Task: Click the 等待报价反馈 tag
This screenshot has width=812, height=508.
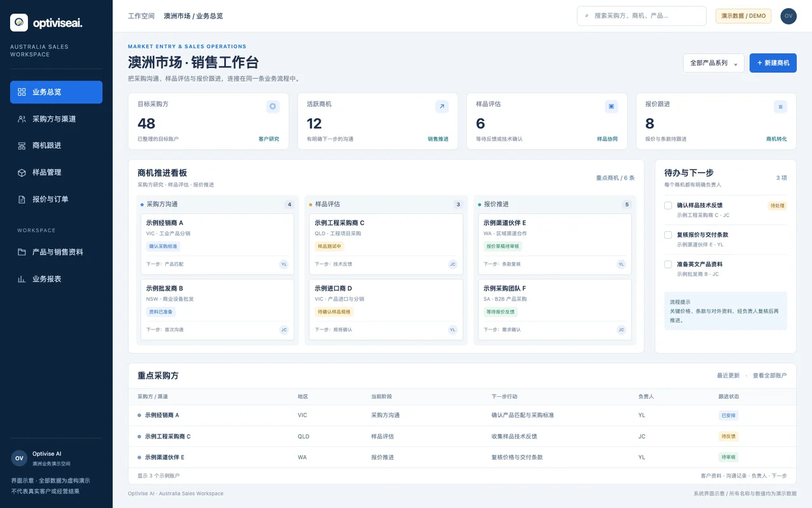Action: tap(501, 312)
